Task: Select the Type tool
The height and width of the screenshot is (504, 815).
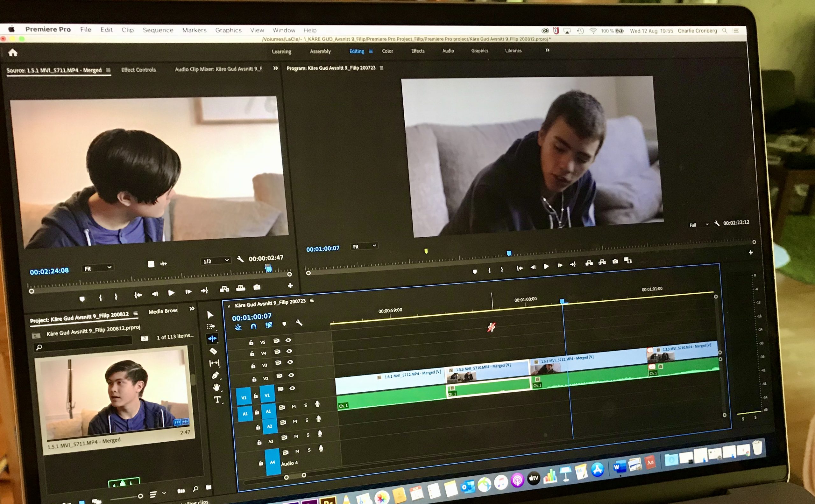Action: [x=217, y=399]
